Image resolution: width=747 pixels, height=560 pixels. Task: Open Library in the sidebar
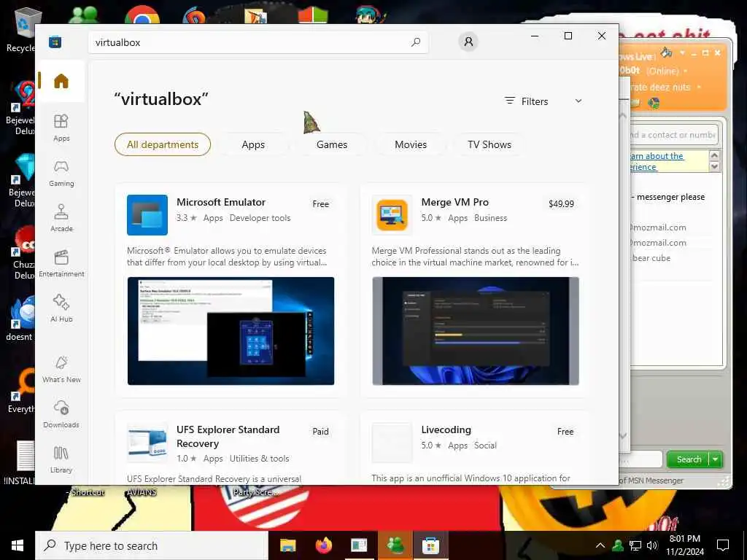pyautogui.click(x=61, y=459)
